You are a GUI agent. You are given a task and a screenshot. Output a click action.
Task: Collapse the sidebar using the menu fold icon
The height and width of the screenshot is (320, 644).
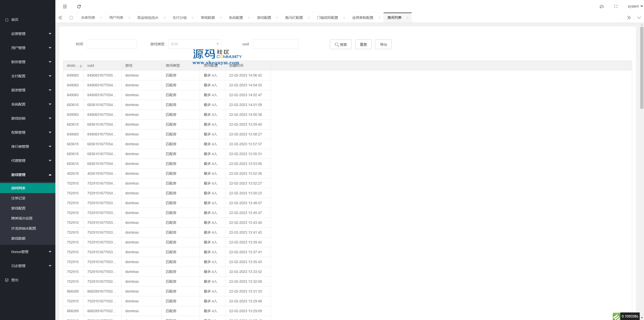click(65, 7)
